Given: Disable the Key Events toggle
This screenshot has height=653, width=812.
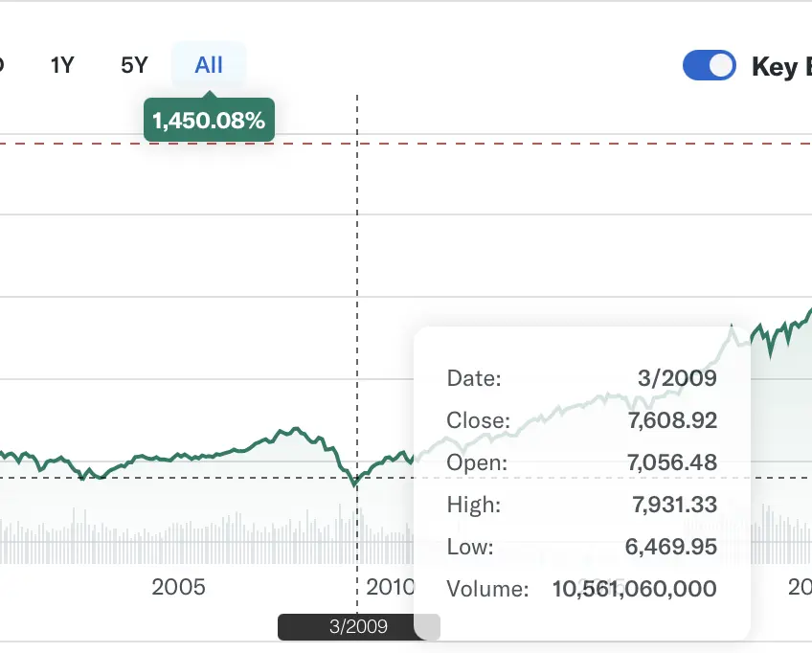Looking at the screenshot, I should click(x=709, y=65).
